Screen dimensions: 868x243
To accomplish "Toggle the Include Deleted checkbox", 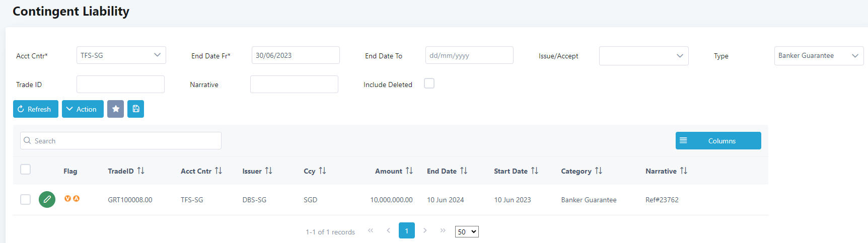I will coord(429,84).
